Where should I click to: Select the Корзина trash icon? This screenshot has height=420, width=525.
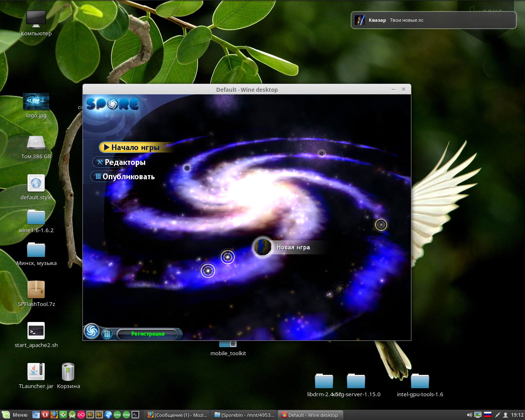[x=68, y=372]
